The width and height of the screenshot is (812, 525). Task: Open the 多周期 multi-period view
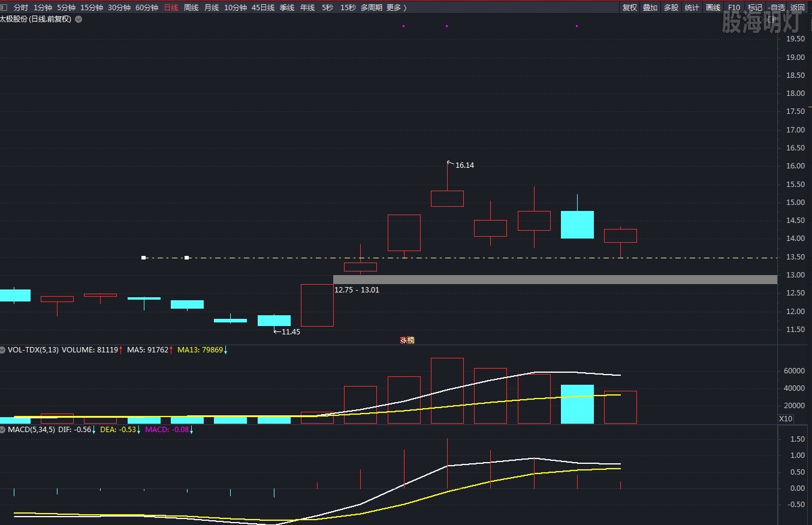(372, 8)
